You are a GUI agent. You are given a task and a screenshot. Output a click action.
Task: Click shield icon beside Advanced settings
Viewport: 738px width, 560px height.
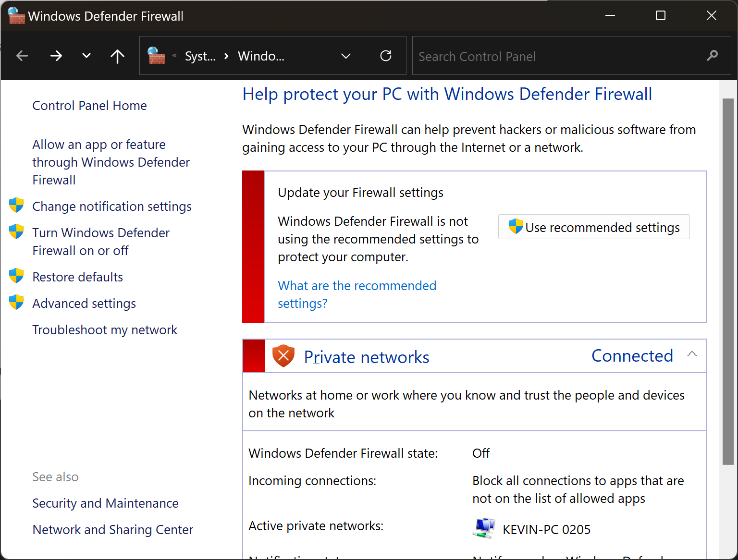(x=16, y=302)
